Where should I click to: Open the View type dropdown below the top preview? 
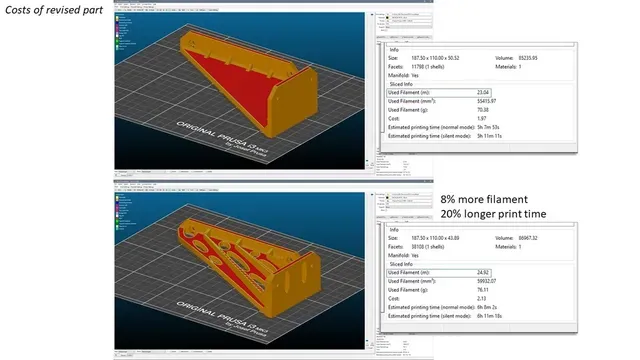(127, 171)
